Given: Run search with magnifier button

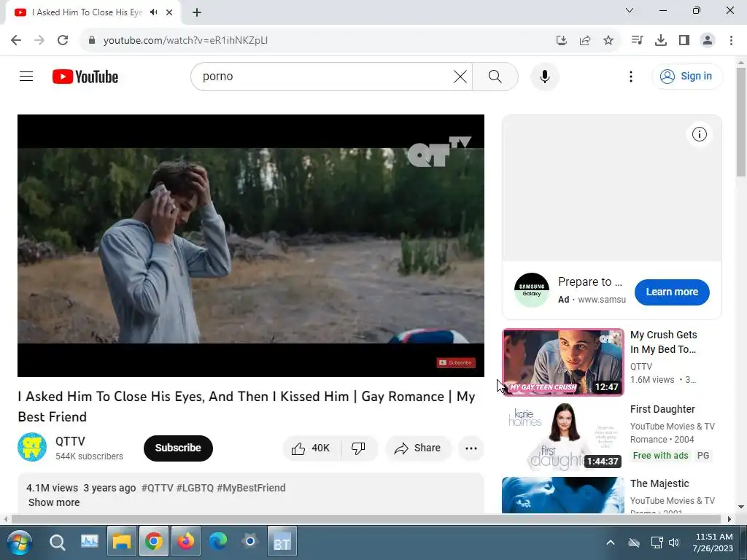Looking at the screenshot, I should [x=495, y=76].
